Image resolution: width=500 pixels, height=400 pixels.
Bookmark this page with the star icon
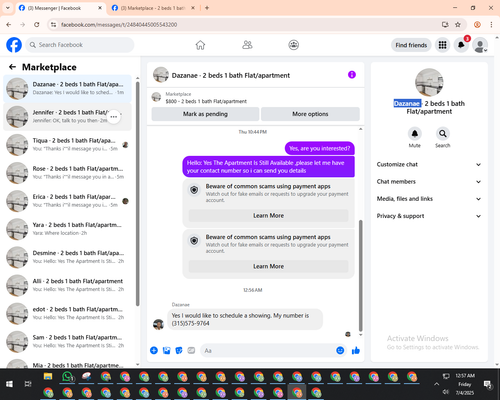click(x=458, y=25)
